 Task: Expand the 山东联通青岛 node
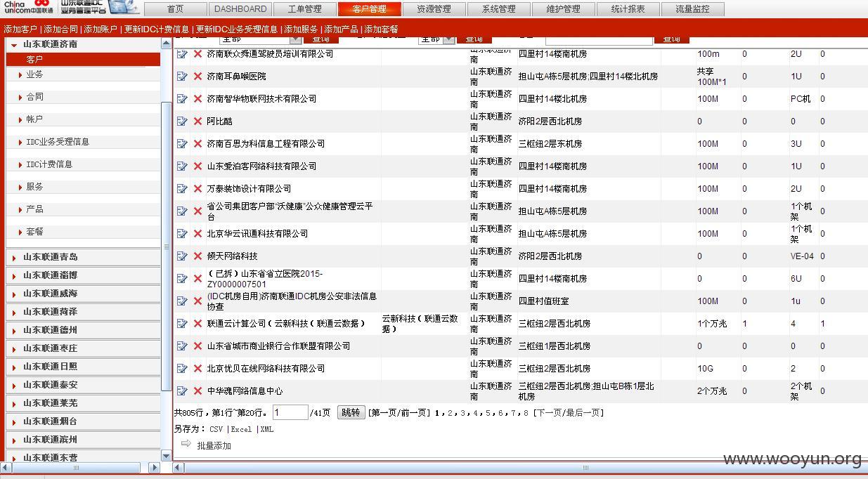(x=14, y=257)
